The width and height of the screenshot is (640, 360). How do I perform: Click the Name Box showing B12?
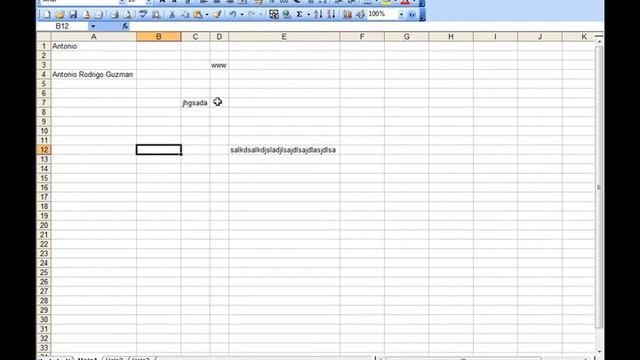[x=63, y=26]
